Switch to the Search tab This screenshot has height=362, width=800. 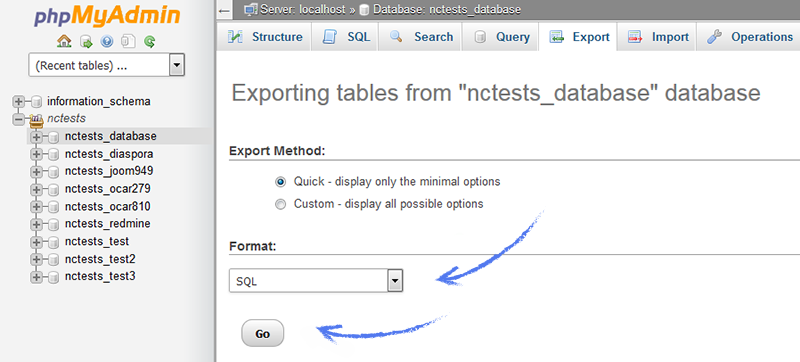click(420, 37)
